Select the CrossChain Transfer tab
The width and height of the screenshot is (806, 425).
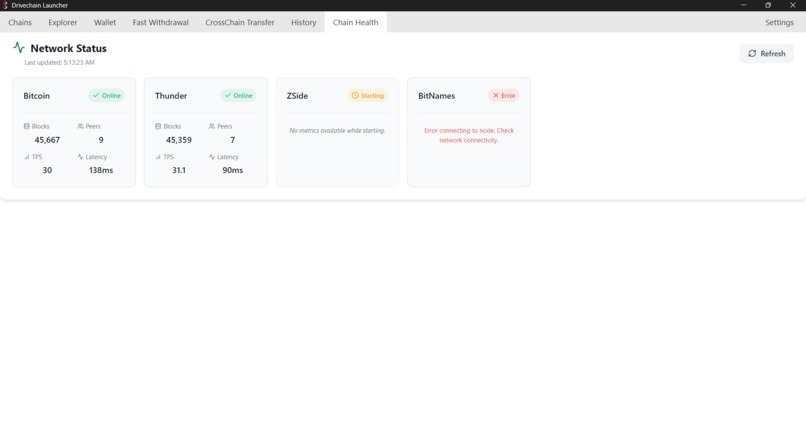click(x=240, y=23)
